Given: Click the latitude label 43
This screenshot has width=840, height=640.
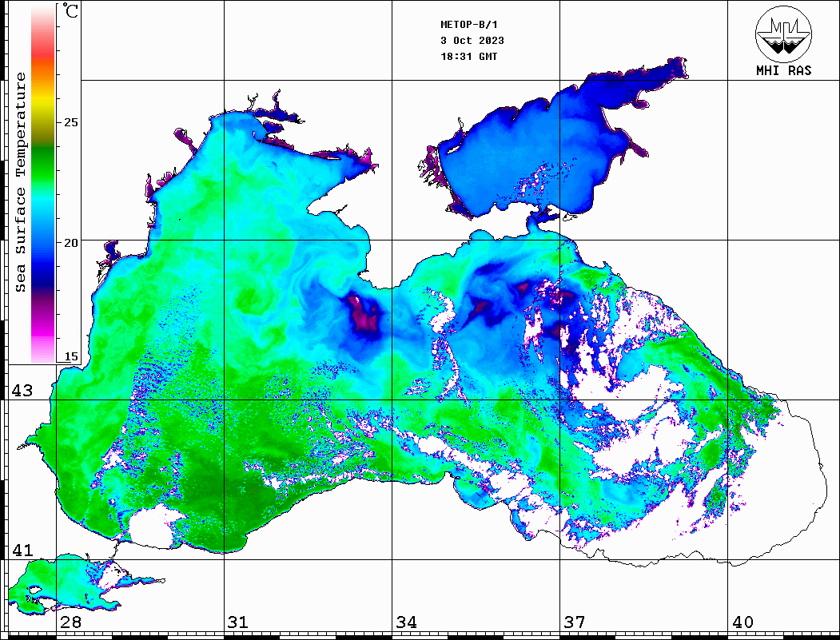Looking at the screenshot, I should [22, 391].
